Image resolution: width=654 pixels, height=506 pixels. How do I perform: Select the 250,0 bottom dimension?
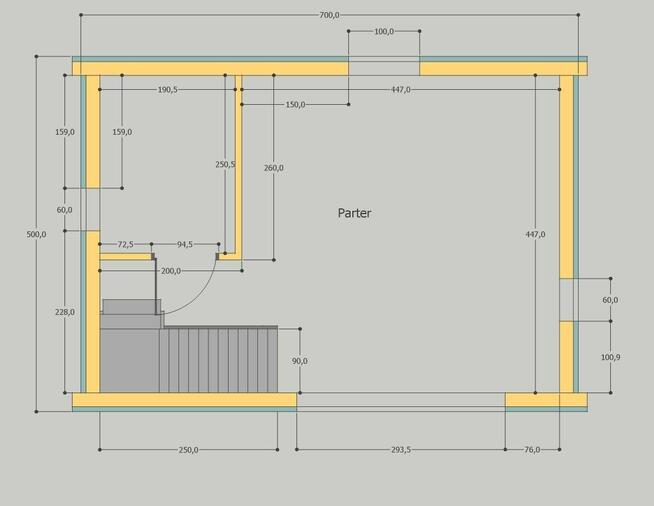pyautogui.click(x=188, y=450)
